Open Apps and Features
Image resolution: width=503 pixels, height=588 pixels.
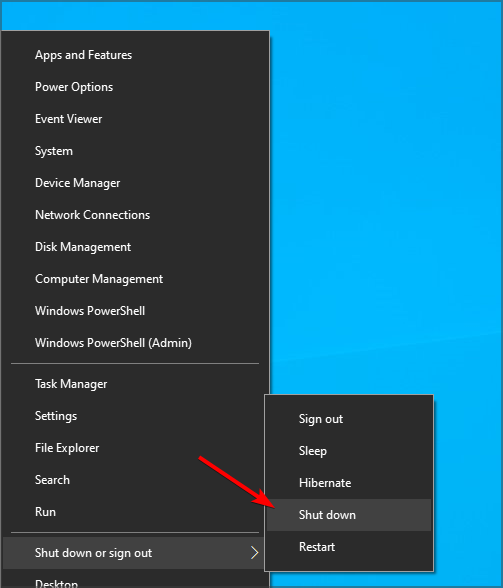point(135,55)
